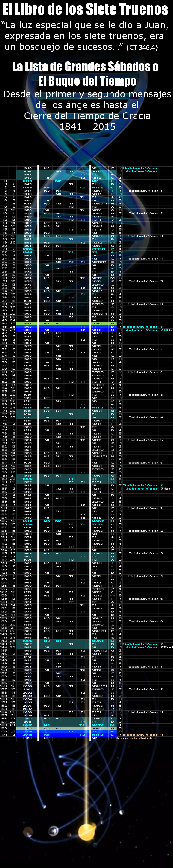
Task: Click the blue-highlighted year 2015
Action: click(x=27, y=734)
